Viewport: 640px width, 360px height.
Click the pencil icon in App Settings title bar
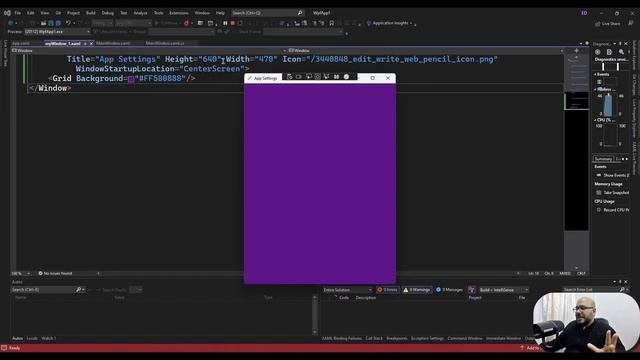click(249, 78)
